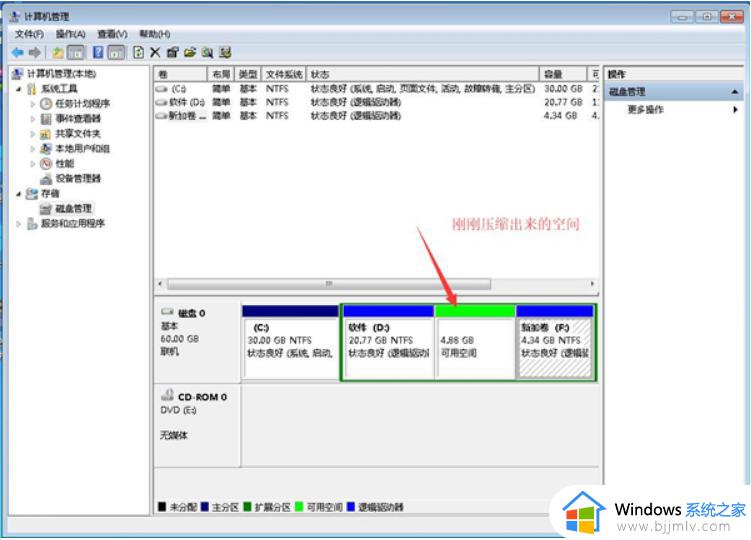Select 本地用户和组 in the tree
The width and height of the screenshot is (751, 540).
click(83, 149)
